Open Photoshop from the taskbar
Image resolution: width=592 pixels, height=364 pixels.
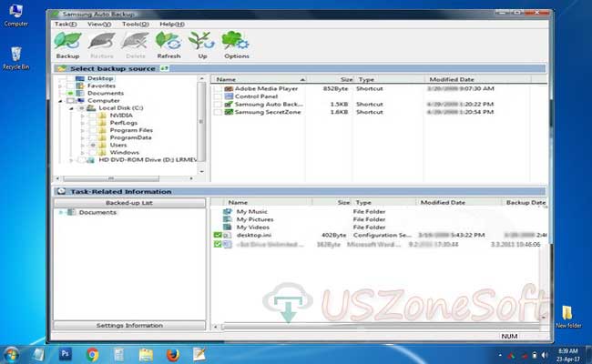point(66,354)
